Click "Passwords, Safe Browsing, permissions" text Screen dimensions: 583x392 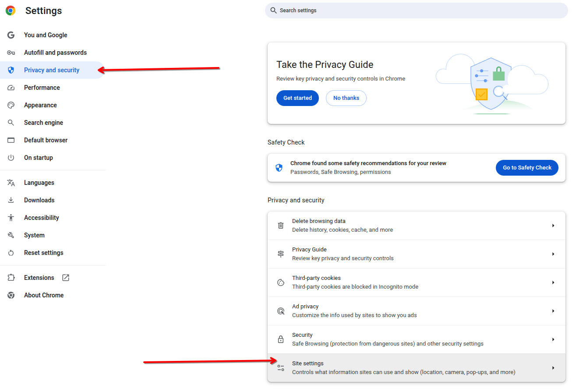341,172
